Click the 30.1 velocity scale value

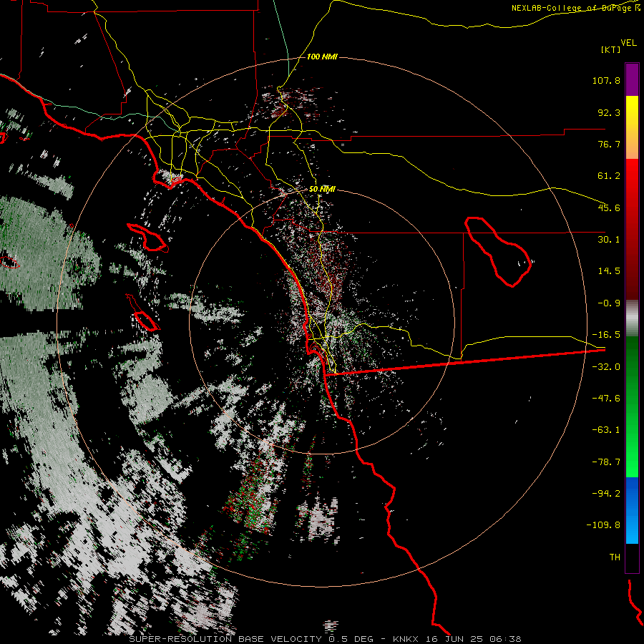click(x=609, y=240)
